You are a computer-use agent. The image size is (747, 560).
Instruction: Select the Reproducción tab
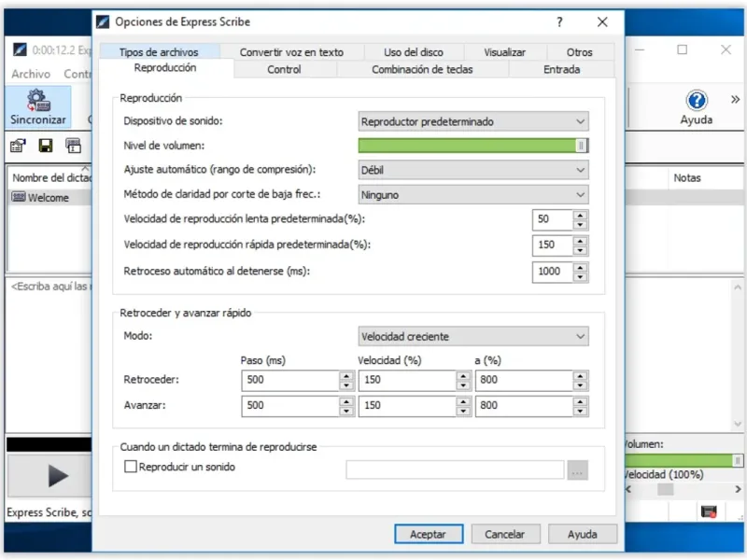click(165, 67)
